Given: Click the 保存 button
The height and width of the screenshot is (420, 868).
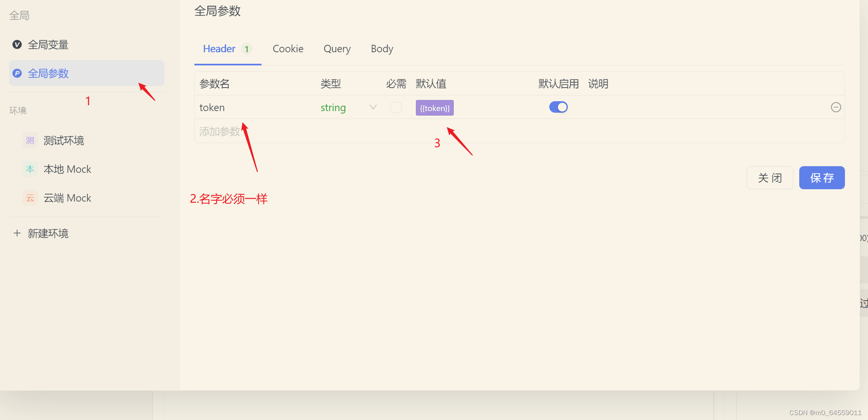Looking at the screenshot, I should (x=822, y=178).
